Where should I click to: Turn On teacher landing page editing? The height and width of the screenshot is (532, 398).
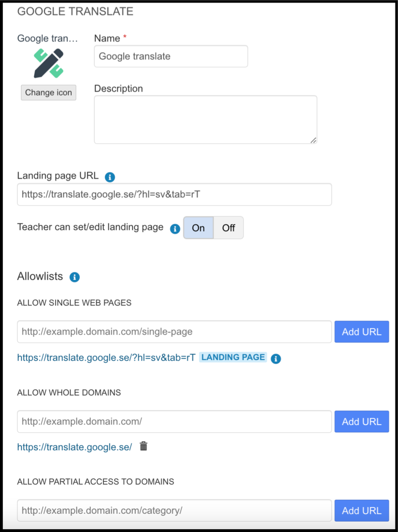[x=198, y=228]
